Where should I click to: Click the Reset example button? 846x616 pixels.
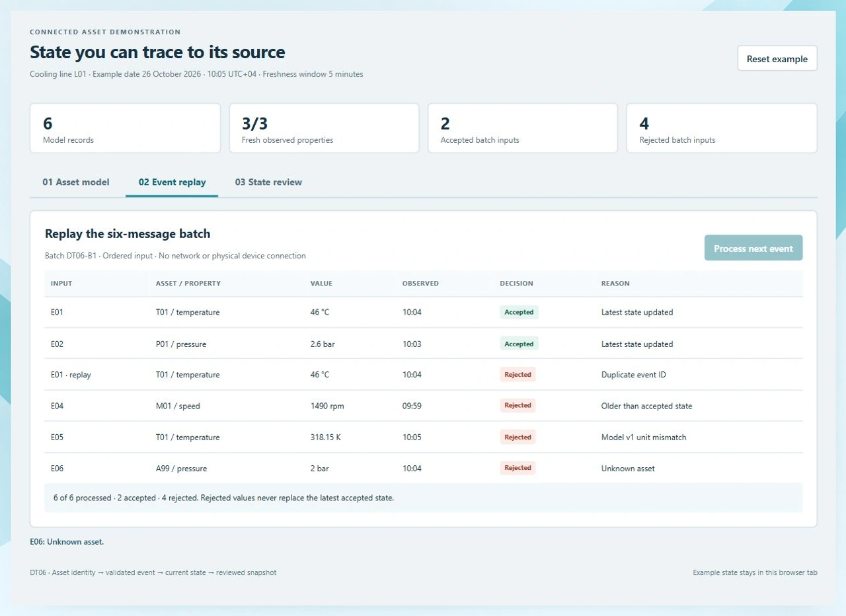777,58
